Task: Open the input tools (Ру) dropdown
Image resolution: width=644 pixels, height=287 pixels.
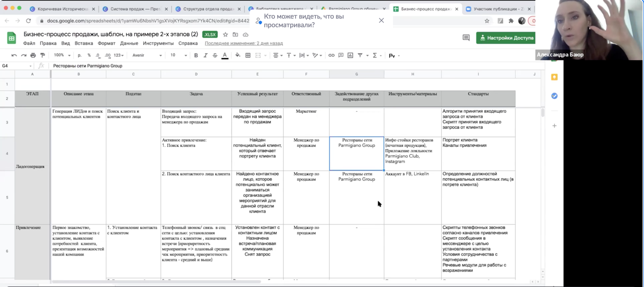Action: [x=394, y=56]
